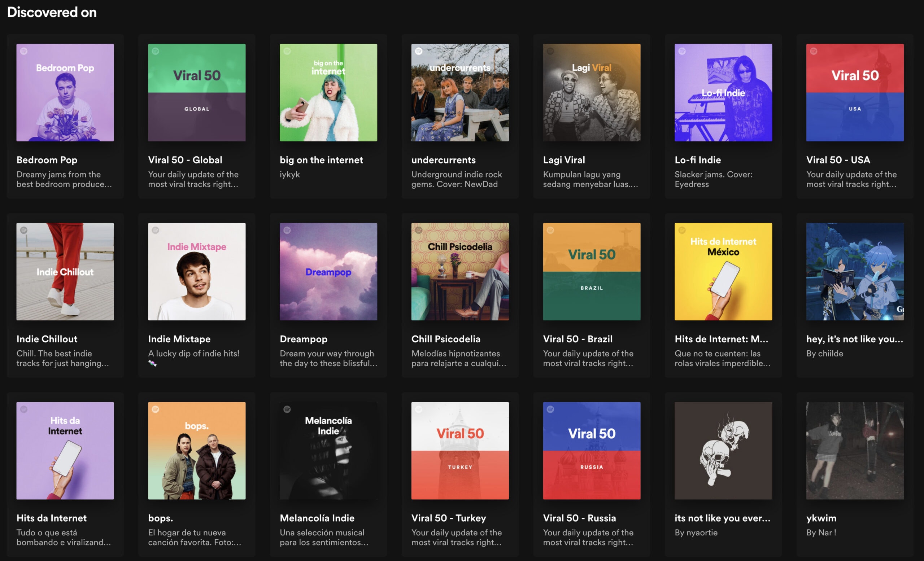Click the Hits de Internet: M... title
Image resolution: width=924 pixels, height=561 pixels.
pyautogui.click(x=722, y=339)
